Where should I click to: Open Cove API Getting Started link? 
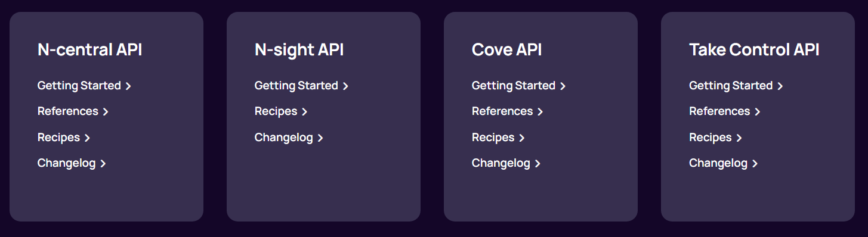(518, 86)
